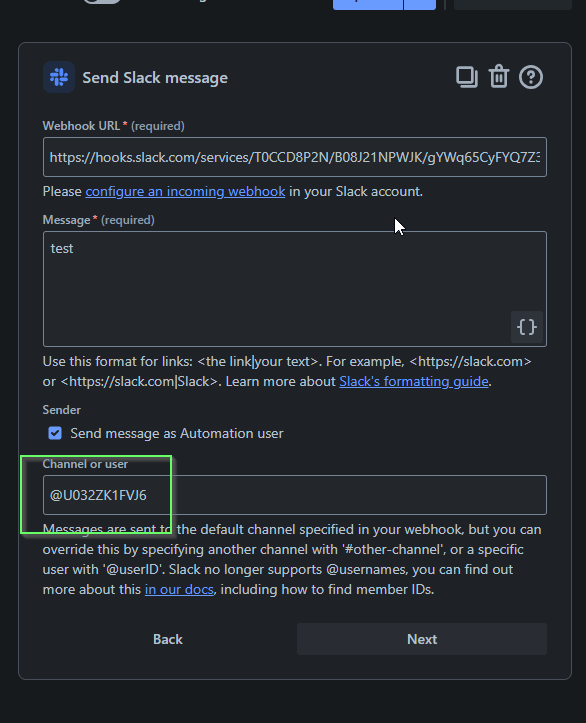The image size is (586, 723).
Task: Click the Send Slack message title
Action: [x=155, y=77]
